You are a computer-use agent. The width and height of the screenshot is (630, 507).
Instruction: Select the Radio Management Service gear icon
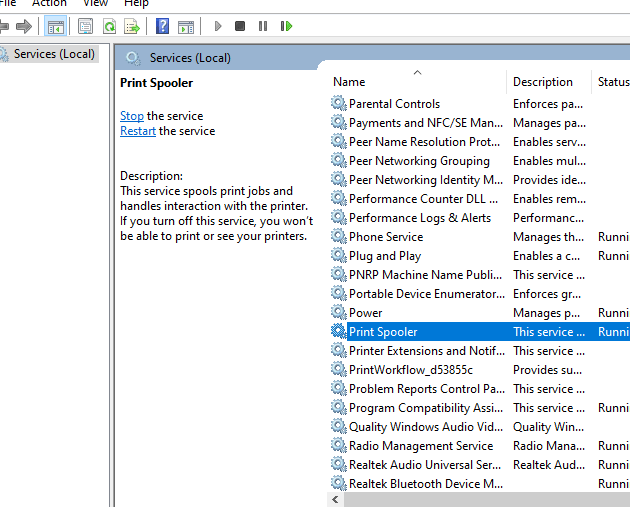click(339, 446)
